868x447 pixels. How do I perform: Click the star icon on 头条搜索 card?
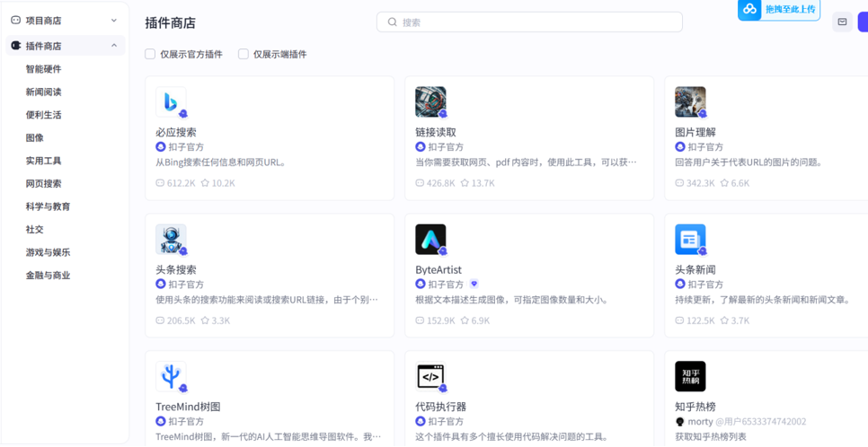pos(205,320)
